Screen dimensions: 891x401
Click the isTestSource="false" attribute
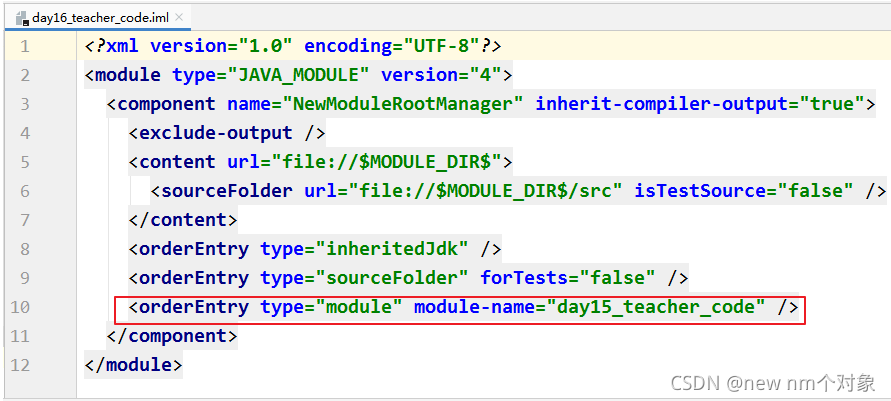click(x=744, y=191)
